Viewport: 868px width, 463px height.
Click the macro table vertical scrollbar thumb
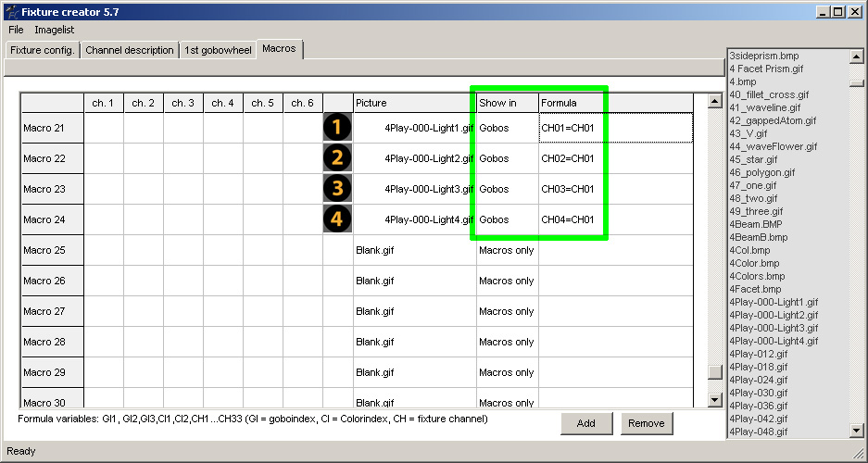(714, 371)
